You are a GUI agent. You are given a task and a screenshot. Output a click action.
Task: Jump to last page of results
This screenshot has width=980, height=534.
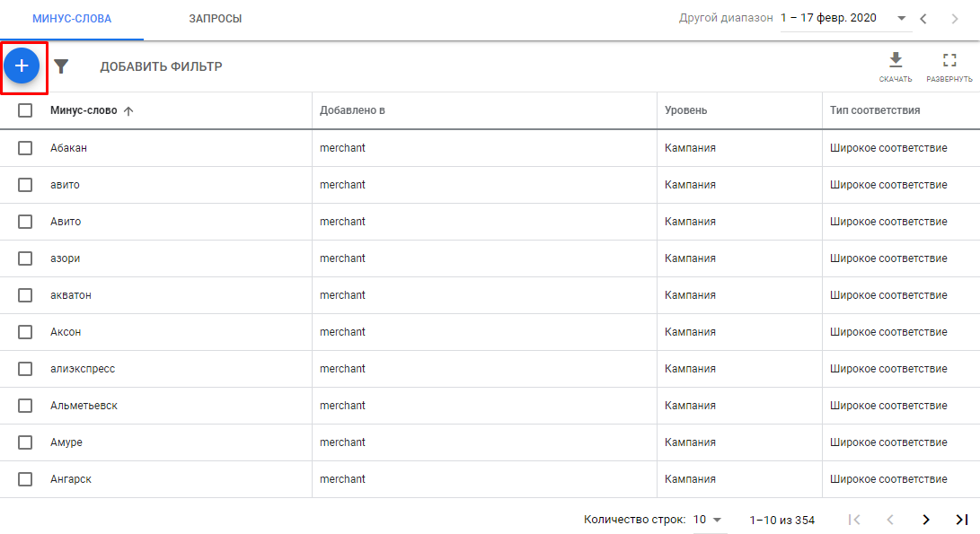(961, 520)
